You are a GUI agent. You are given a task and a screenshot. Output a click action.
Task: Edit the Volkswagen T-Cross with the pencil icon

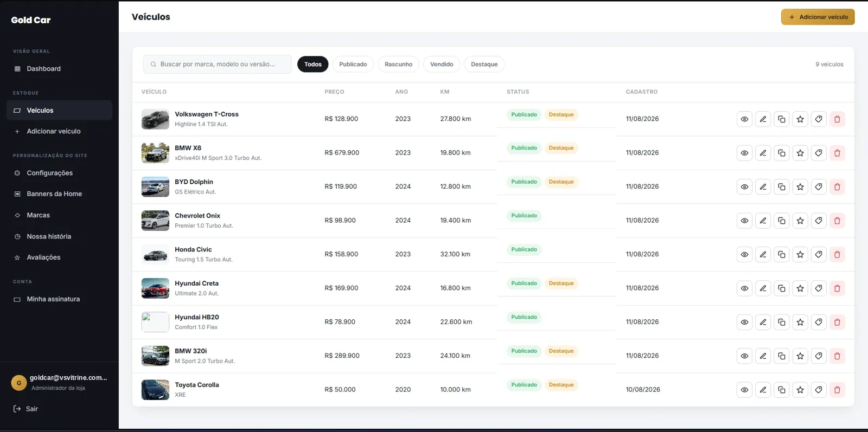click(x=763, y=119)
